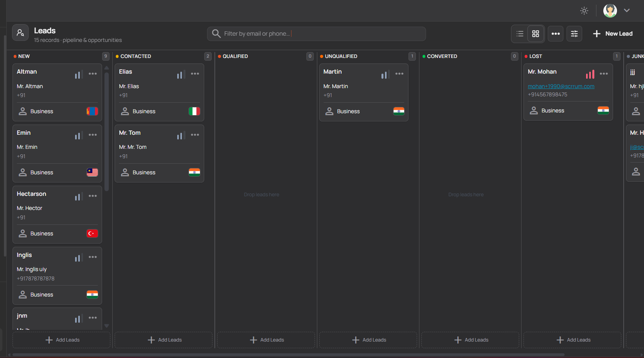The height and width of the screenshot is (358, 644).
Task: Click the India flag on Martin card
Action: pyautogui.click(x=399, y=111)
